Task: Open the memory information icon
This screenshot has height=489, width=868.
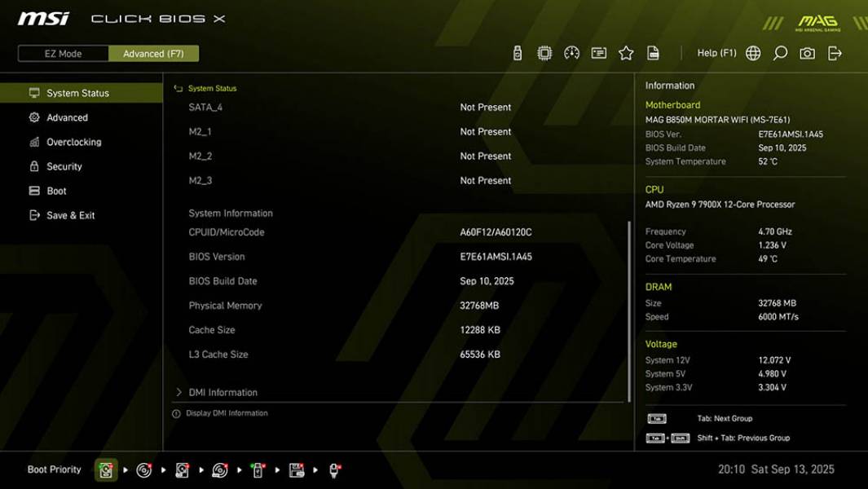Action: (599, 52)
